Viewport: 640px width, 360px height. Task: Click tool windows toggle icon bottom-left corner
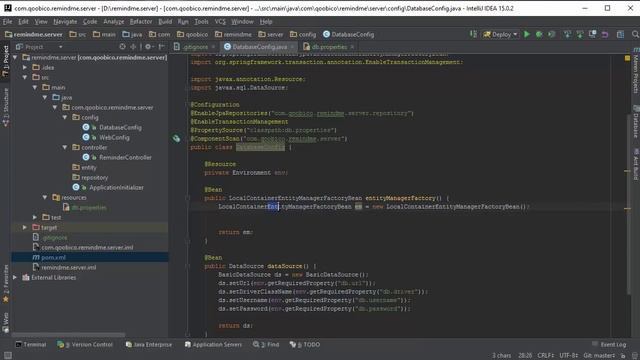7,356
